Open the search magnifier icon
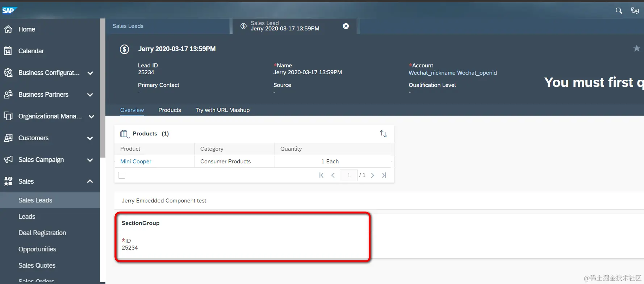Viewport: 644px width, 284px height. click(x=619, y=11)
